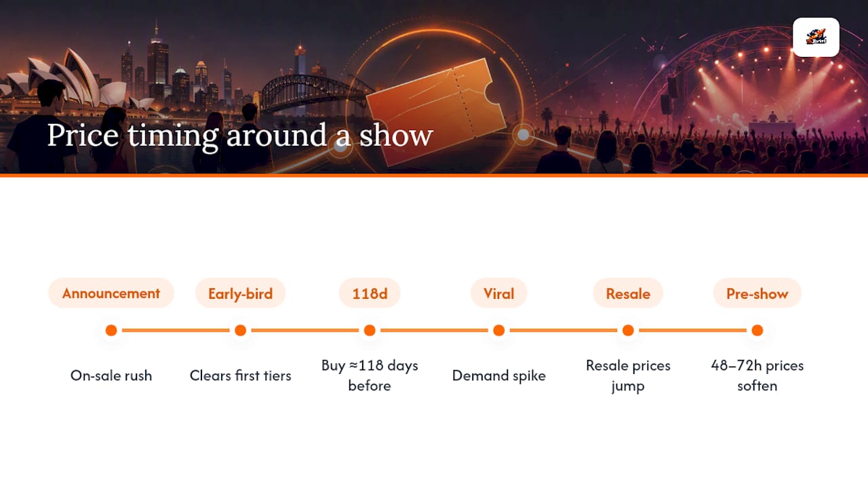Click the 118d pill label
The width and height of the screenshot is (868, 488).
pos(370,293)
